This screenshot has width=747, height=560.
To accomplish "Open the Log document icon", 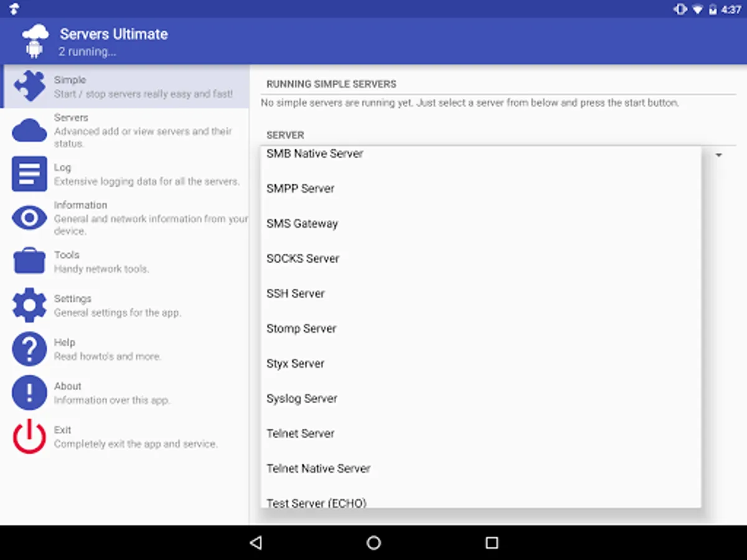I will pos(29,174).
